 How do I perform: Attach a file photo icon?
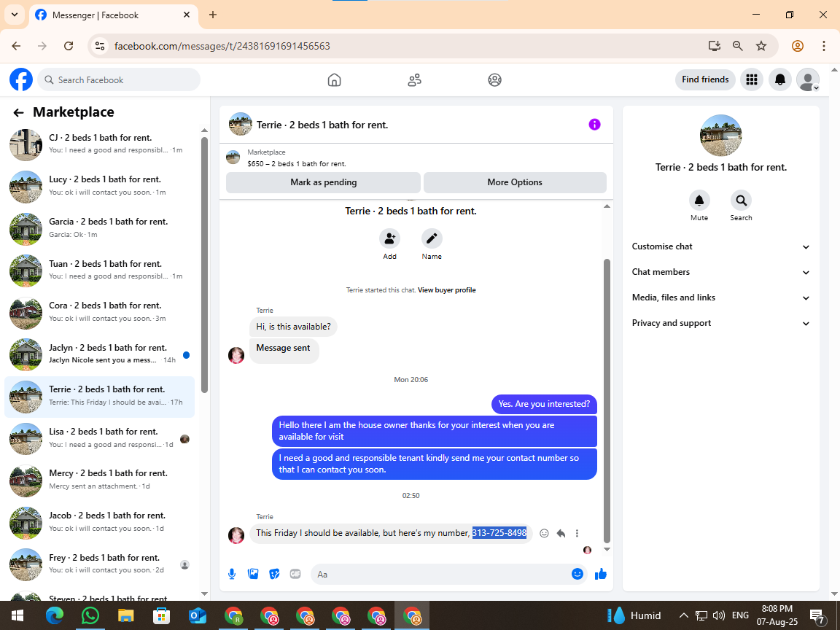coord(254,575)
